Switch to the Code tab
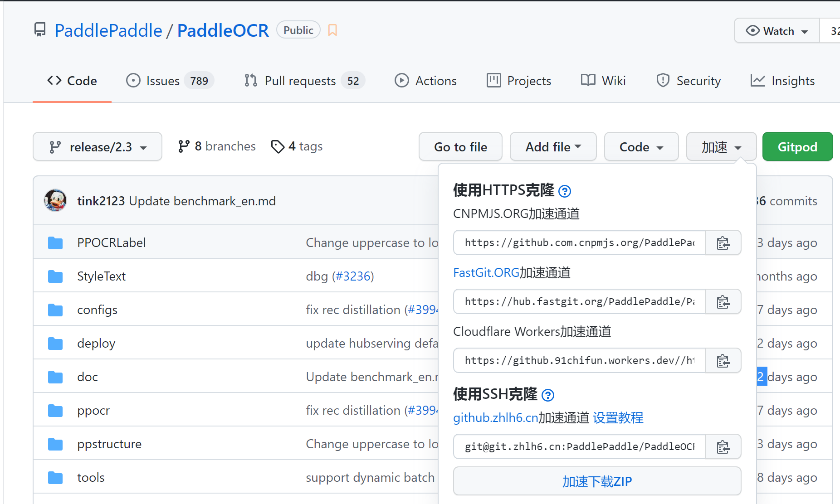The height and width of the screenshot is (504, 840). click(72, 81)
